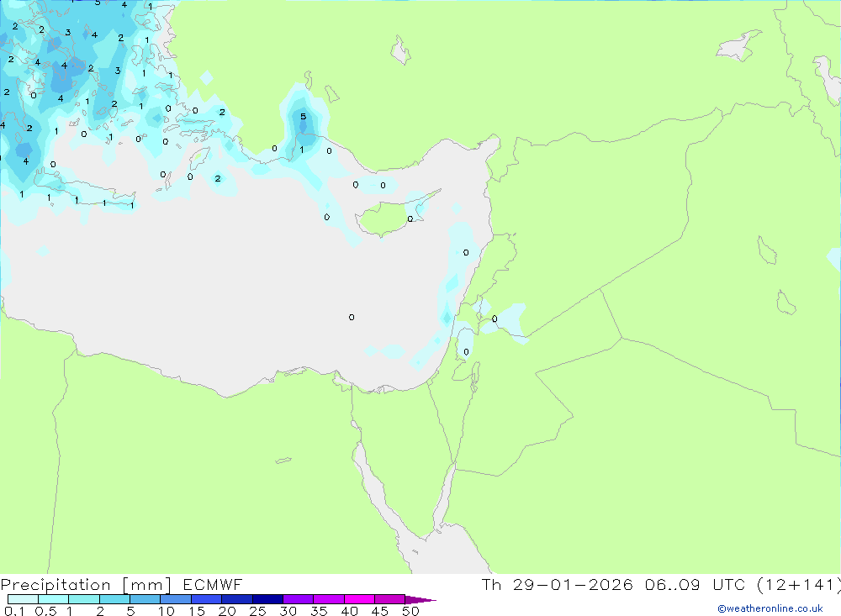Click the 20–25 mm legend color swatch

(x=237, y=599)
